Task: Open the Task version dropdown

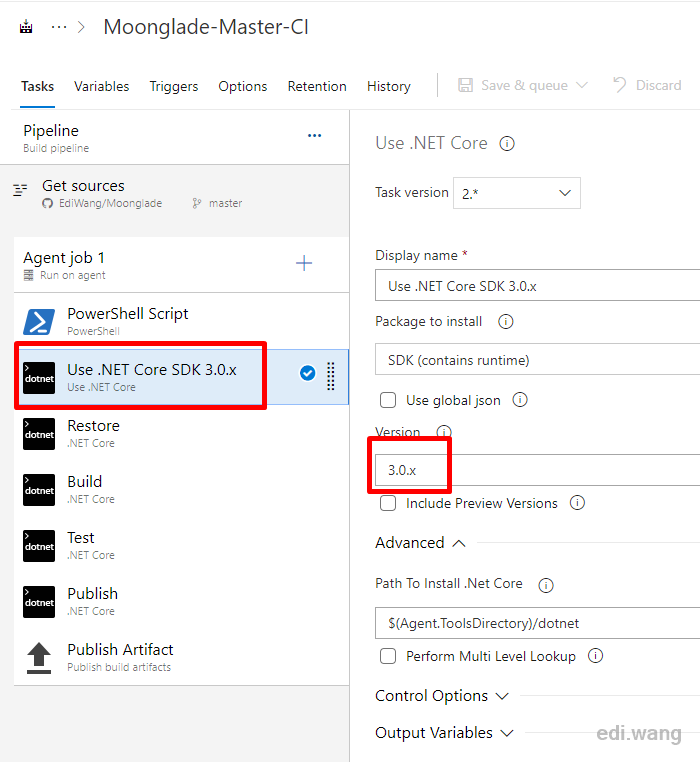Action: 517,193
